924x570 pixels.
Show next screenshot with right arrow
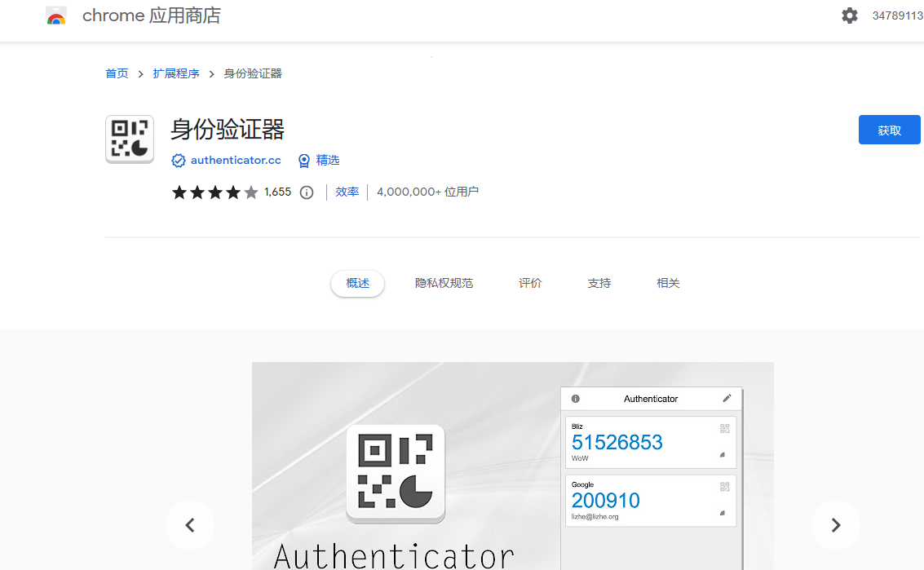tap(836, 525)
